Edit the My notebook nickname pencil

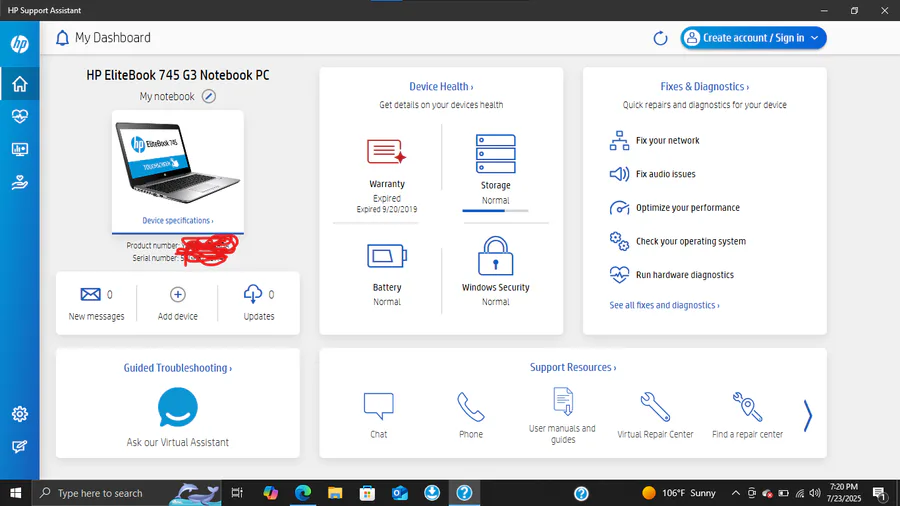(209, 96)
